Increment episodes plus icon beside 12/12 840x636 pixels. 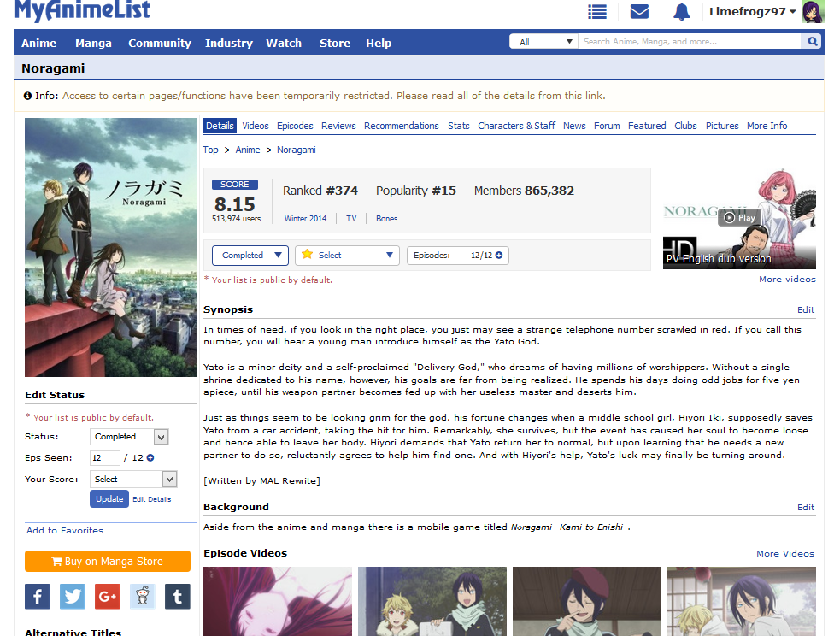point(499,255)
